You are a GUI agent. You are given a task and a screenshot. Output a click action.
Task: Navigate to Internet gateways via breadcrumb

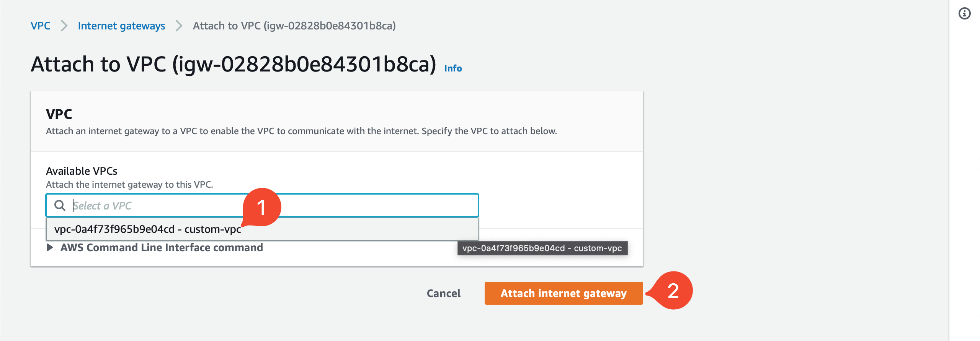pos(121,26)
